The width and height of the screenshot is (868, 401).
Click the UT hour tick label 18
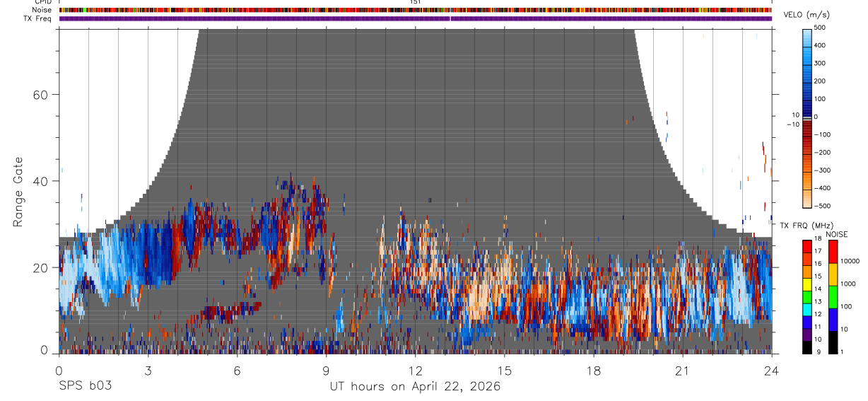coord(593,370)
